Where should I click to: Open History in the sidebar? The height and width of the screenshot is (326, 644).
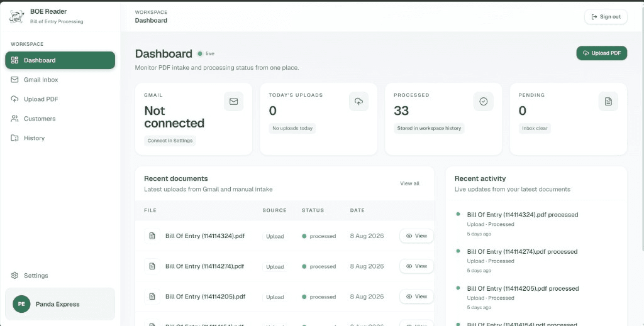[x=60, y=138]
